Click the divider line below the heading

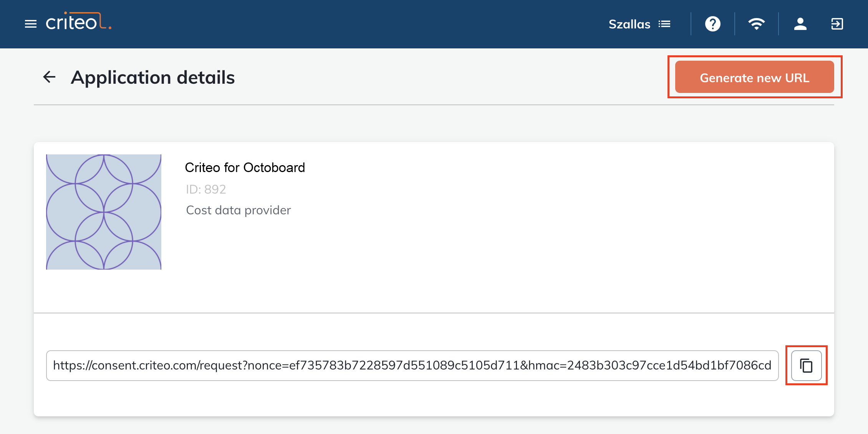click(434, 104)
